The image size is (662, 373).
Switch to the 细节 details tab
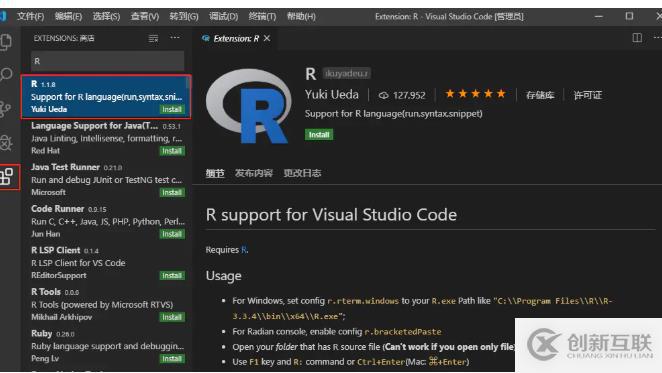215,173
